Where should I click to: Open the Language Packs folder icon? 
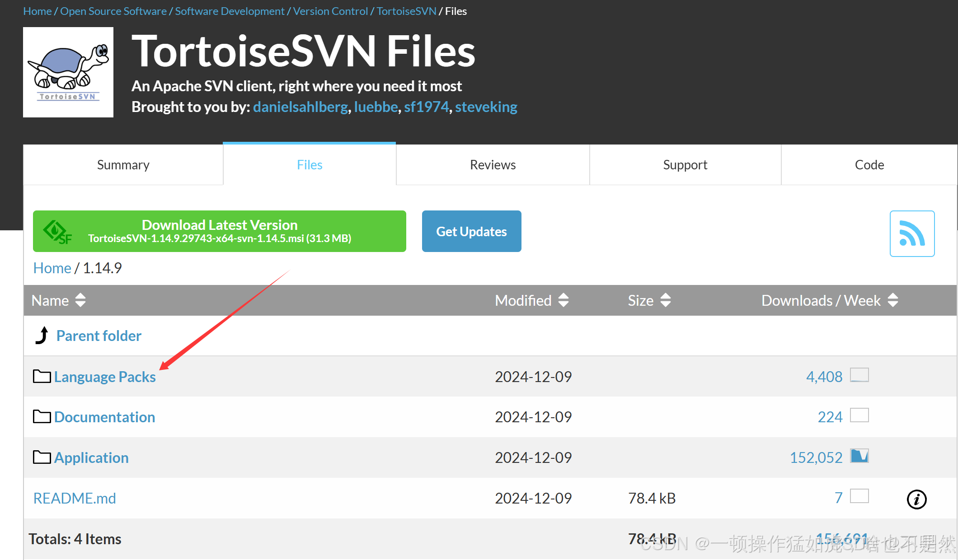click(41, 376)
